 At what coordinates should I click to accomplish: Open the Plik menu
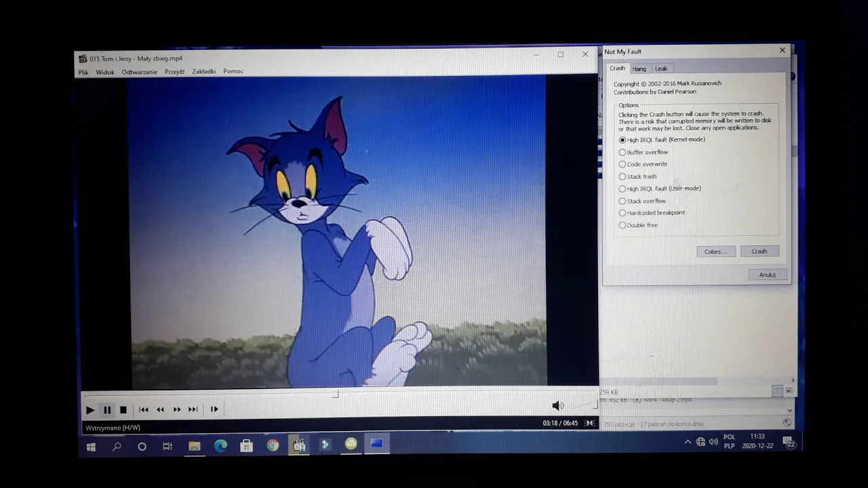83,72
